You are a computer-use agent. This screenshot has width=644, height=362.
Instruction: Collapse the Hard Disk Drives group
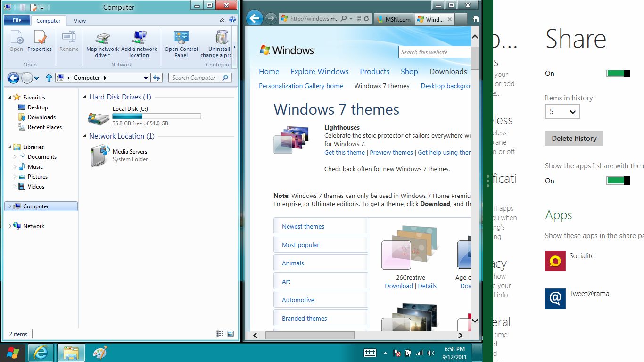(85, 97)
